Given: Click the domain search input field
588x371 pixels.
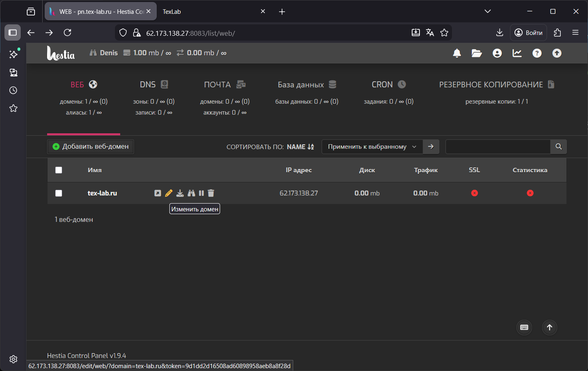Looking at the screenshot, I should point(498,147).
